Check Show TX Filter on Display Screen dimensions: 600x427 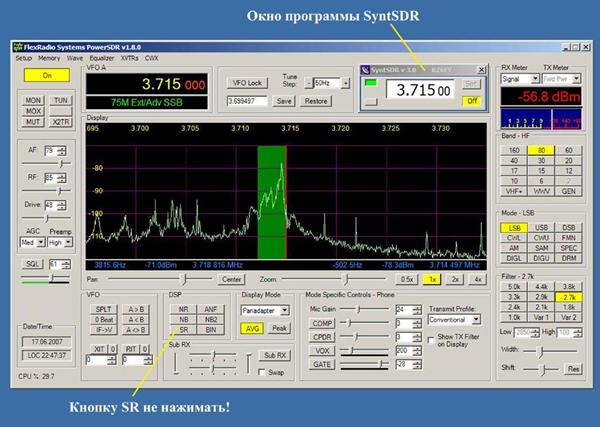[431, 339]
